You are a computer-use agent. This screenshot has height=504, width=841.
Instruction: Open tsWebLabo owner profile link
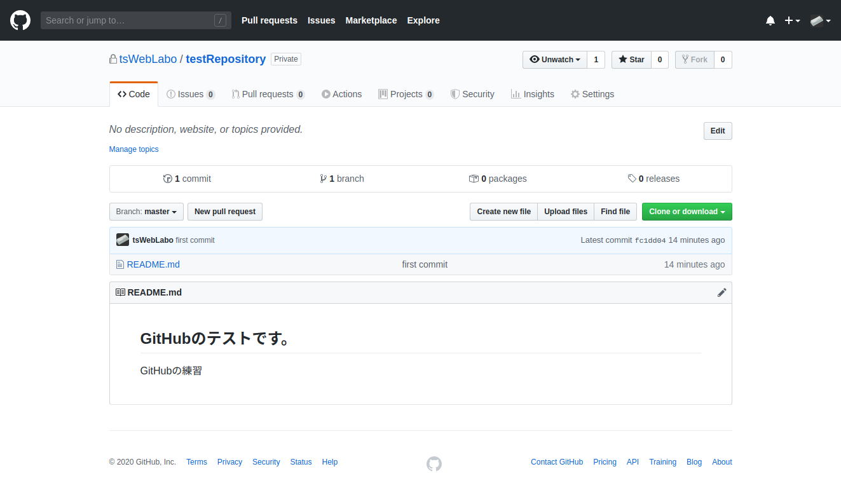148,59
